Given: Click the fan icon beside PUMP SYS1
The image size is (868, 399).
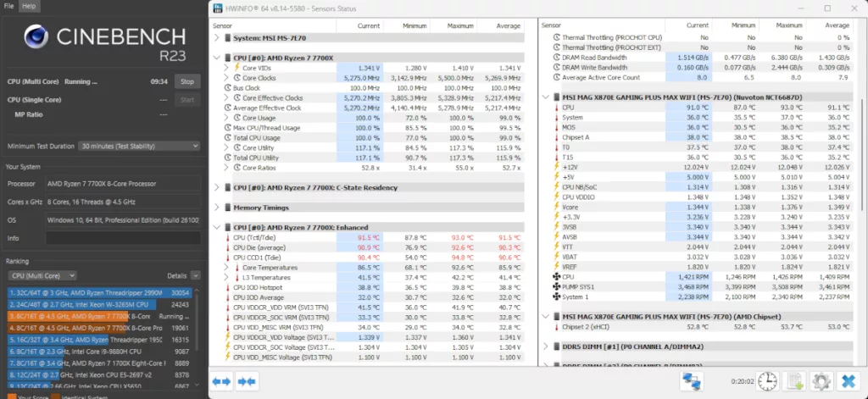Looking at the screenshot, I should pyautogui.click(x=556, y=286).
